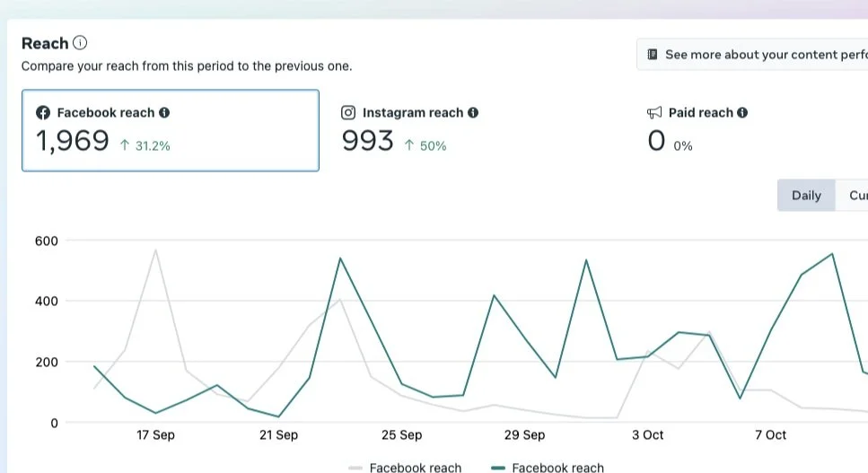868x473 pixels.
Task: Click the 7 Oct axis label
Action: click(x=770, y=434)
